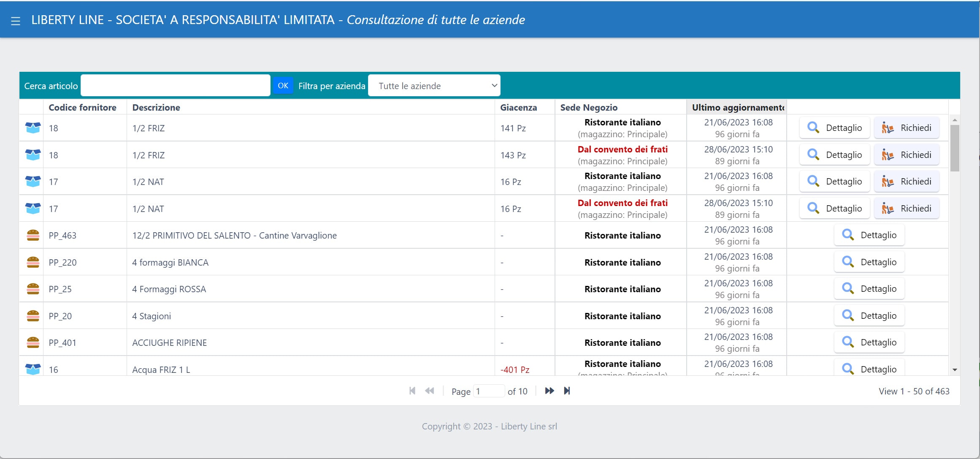Click the table vertical scrollbar thumb
This screenshot has width=980, height=459.
pyautogui.click(x=955, y=148)
